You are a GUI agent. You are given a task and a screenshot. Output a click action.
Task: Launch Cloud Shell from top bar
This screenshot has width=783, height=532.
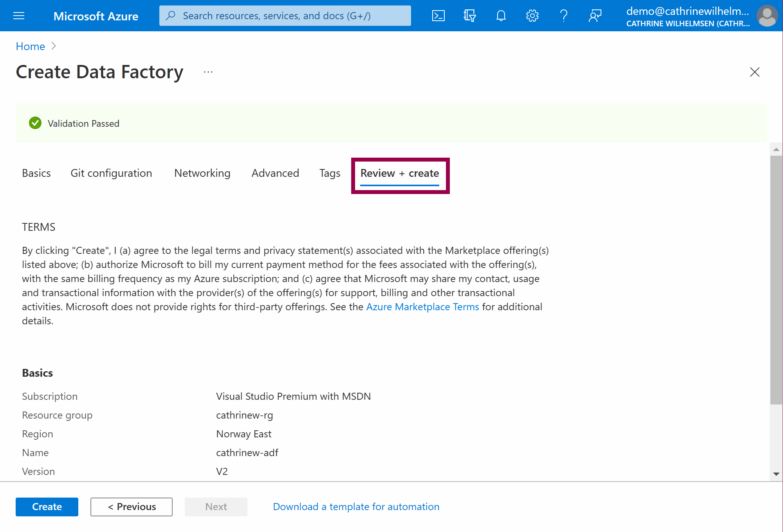438,16
